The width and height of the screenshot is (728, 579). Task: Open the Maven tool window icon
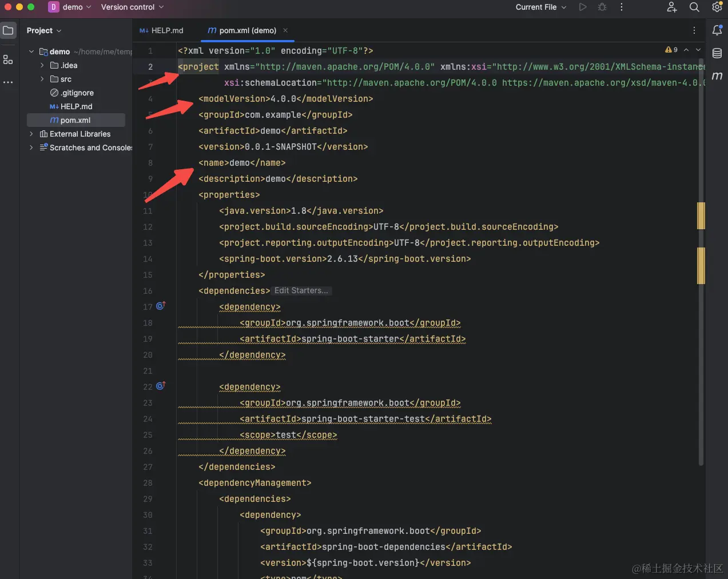717,76
